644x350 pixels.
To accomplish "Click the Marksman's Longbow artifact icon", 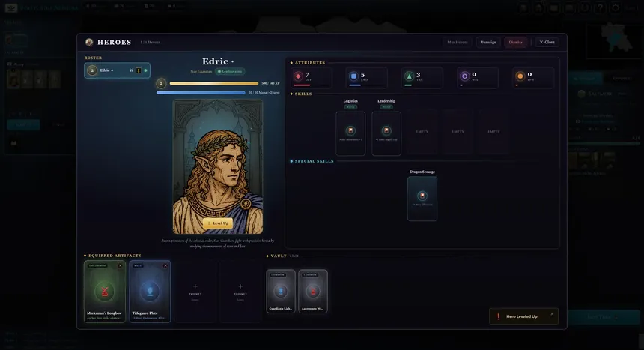I will [x=105, y=292].
